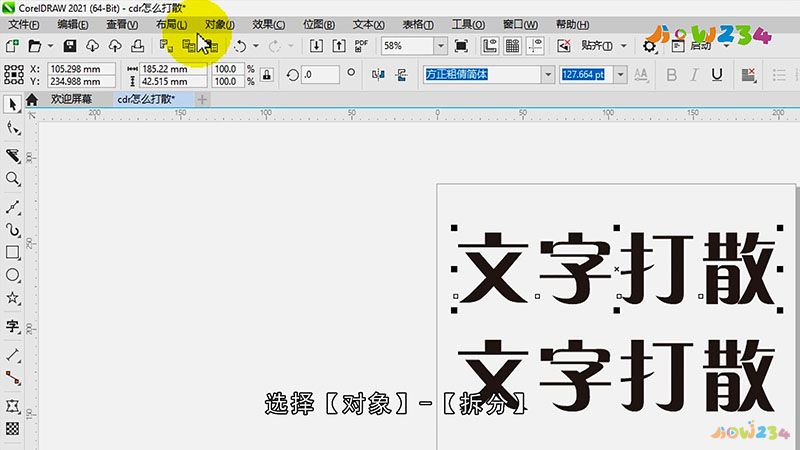
Task: Toggle grid display icon
Action: [x=513, y=46]
